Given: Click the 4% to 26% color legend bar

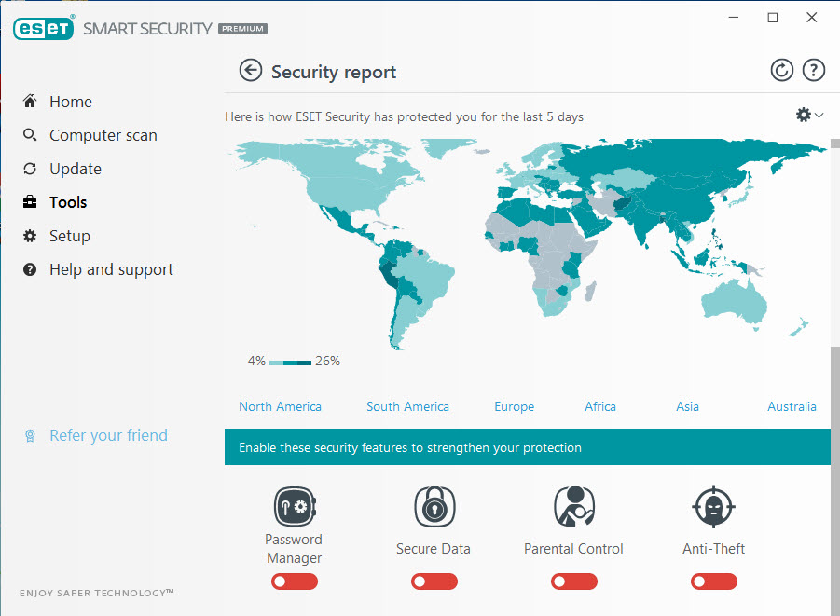Looking at the screenshot, I should tap(290, 363).
